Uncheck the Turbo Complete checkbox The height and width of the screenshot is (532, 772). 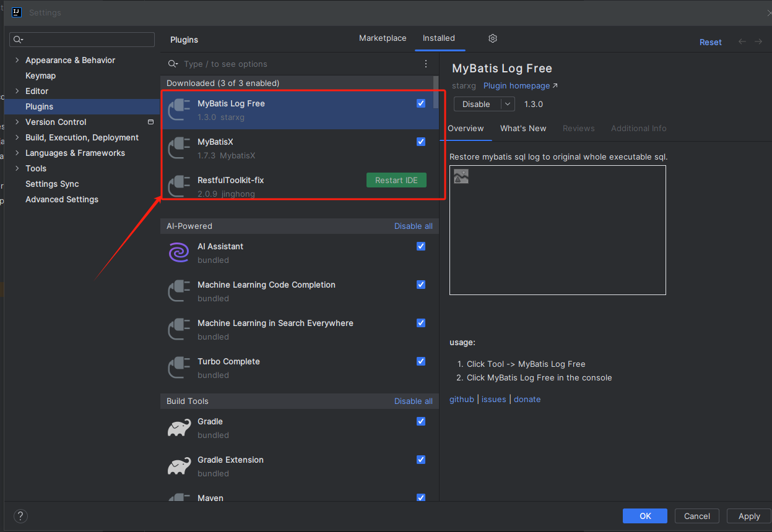click(x=421, y=361)
